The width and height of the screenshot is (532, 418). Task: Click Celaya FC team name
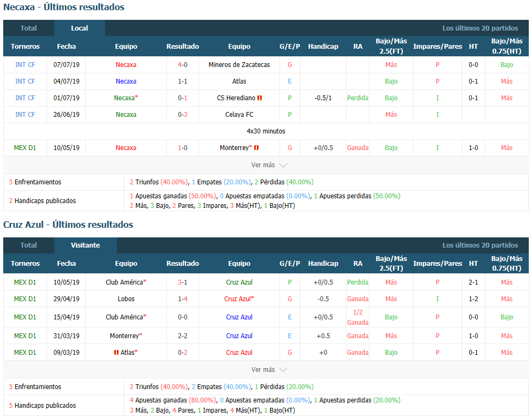click(x=239, y=115)
